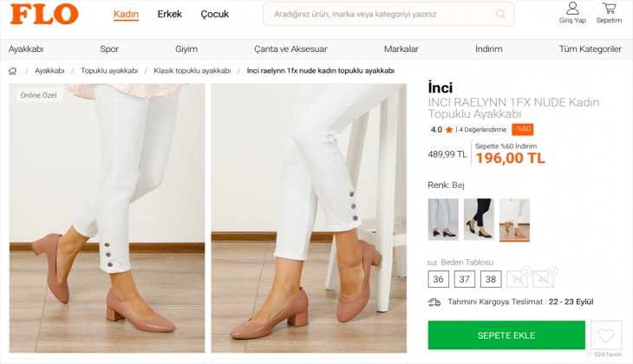Screen dimensions: 633x364
Task: Click the star rating icon
Action: [x=449, y=130]
